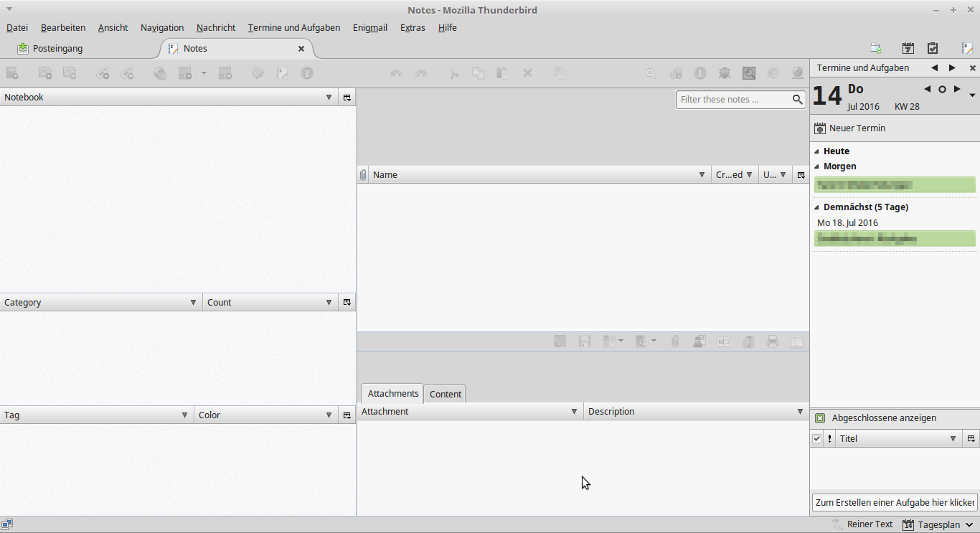The width and height of the screenshot is (980, 533).
Task: Click the printer icon in note toolbar
Action: 773,342
